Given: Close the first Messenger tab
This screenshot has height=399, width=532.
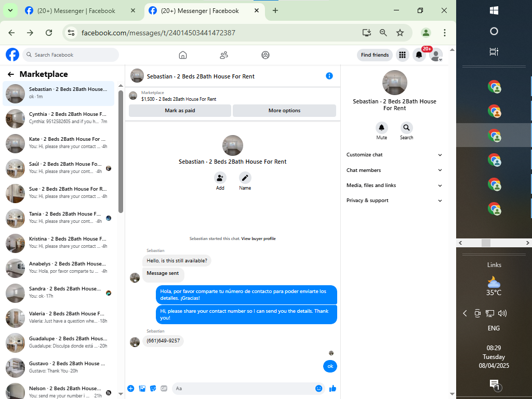Looking at the screenshot, I should tap(133, 10).
